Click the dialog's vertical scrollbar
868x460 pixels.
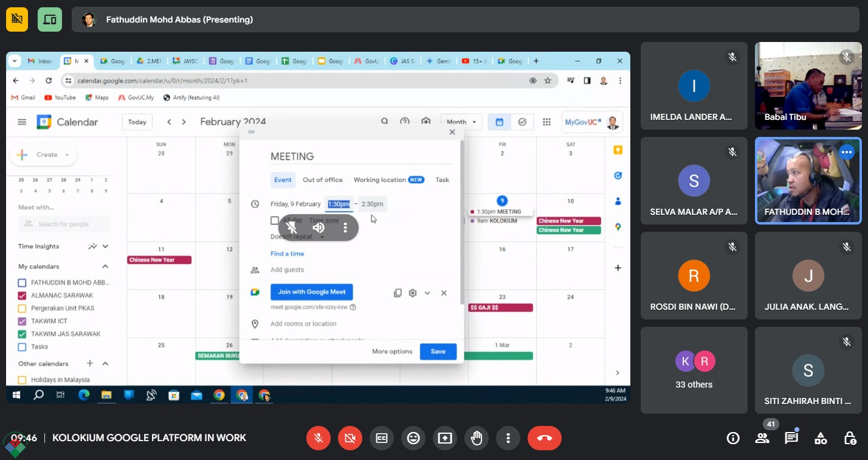pyautogui.click(x=462, y=222)
